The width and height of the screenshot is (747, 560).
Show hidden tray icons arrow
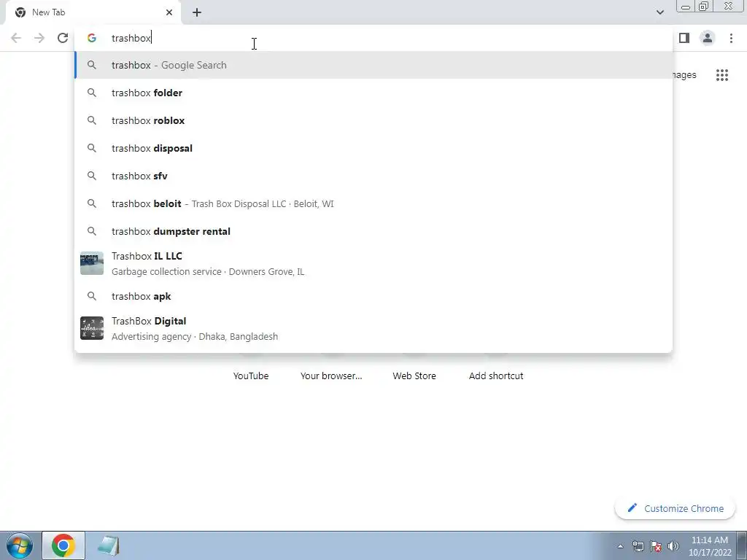tap(620, 546)
